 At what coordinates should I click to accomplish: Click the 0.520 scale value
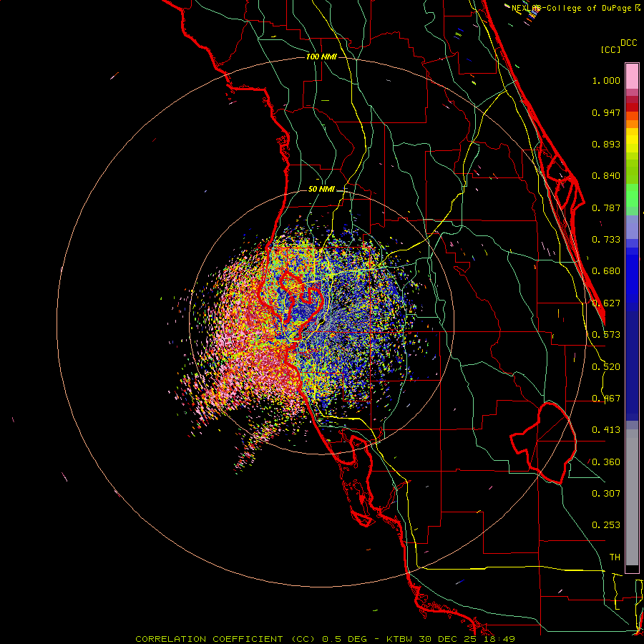click(x=606, y=367)
